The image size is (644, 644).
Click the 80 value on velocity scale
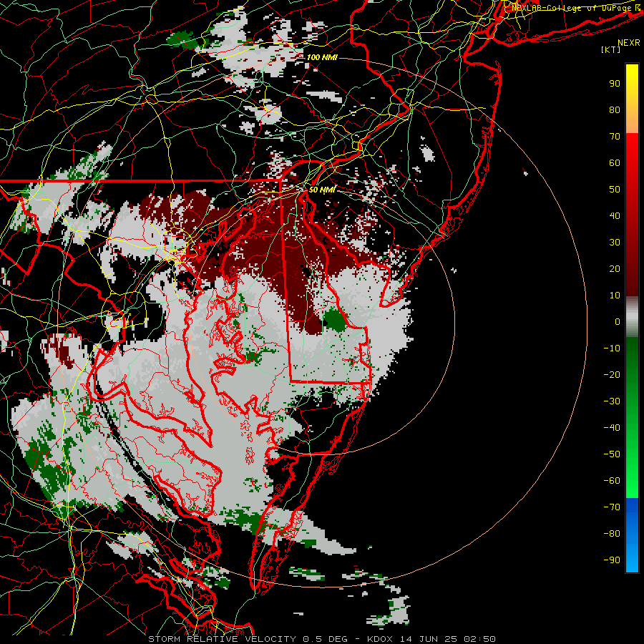(615, 109)
